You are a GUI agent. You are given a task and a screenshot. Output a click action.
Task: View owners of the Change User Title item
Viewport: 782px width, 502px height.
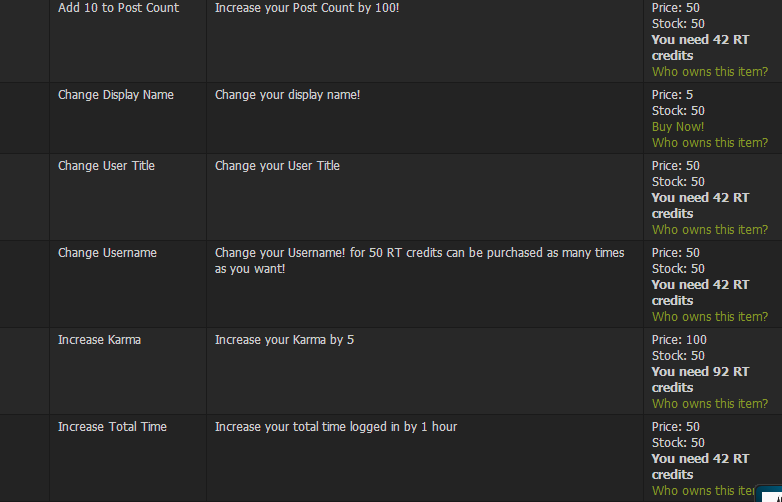pos(710,230)
